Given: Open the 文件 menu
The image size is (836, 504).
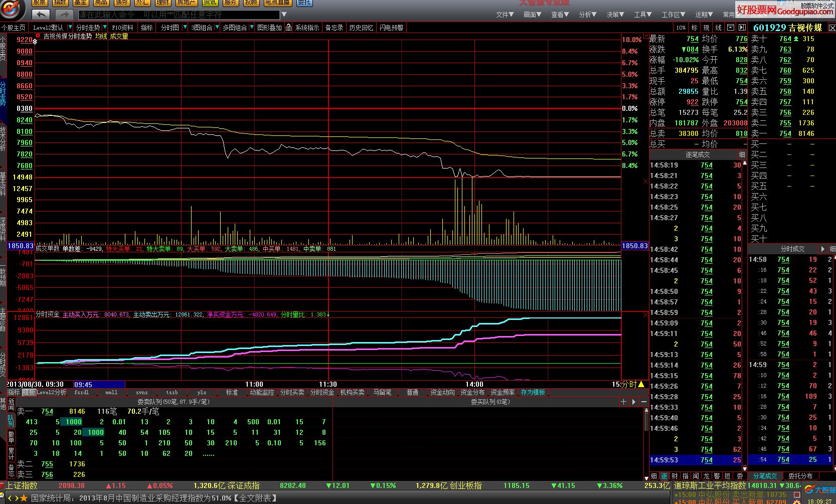Looking at the screenshot, I should 505,15.
